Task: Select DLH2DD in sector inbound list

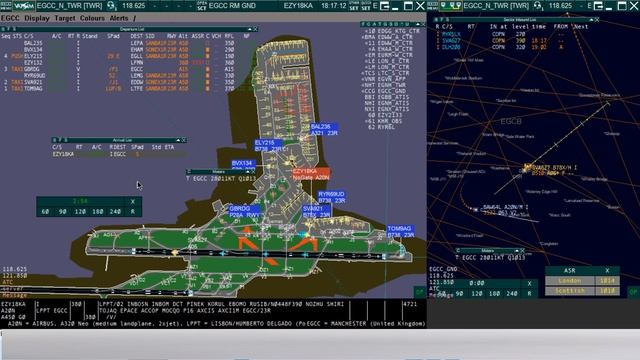Action: click(451, 47)
